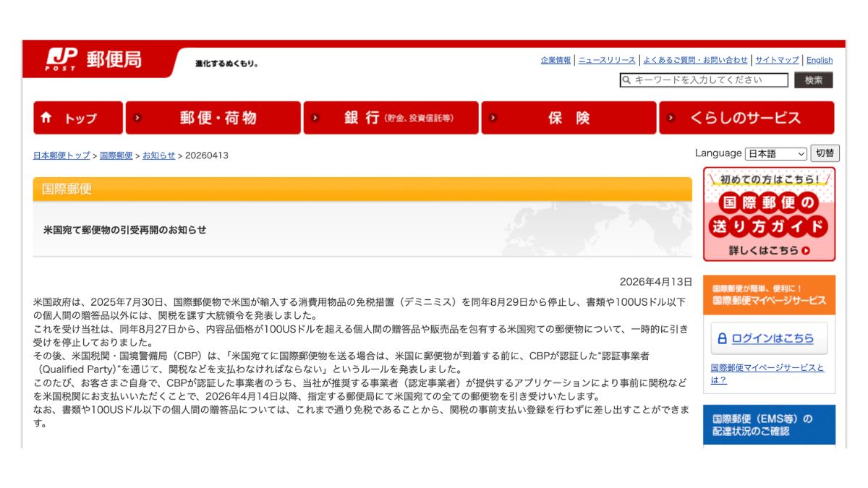
Task: Open the ニュースリリース link
Action: 607,60
